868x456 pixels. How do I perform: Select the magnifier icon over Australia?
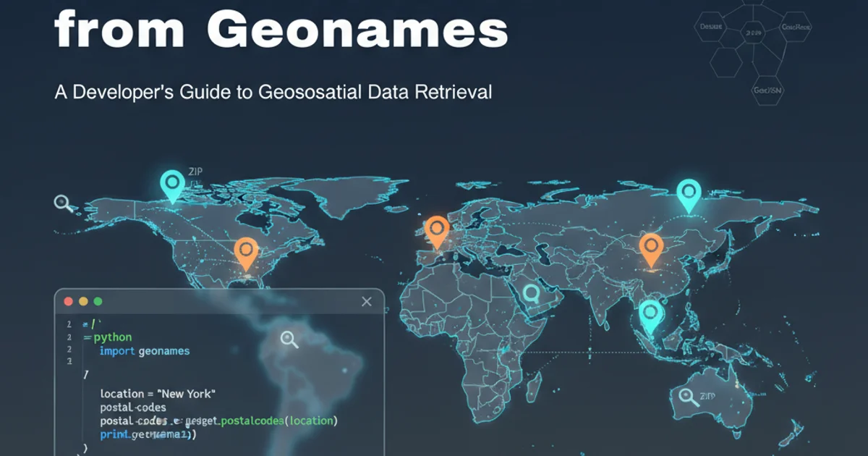coord(686,397)
